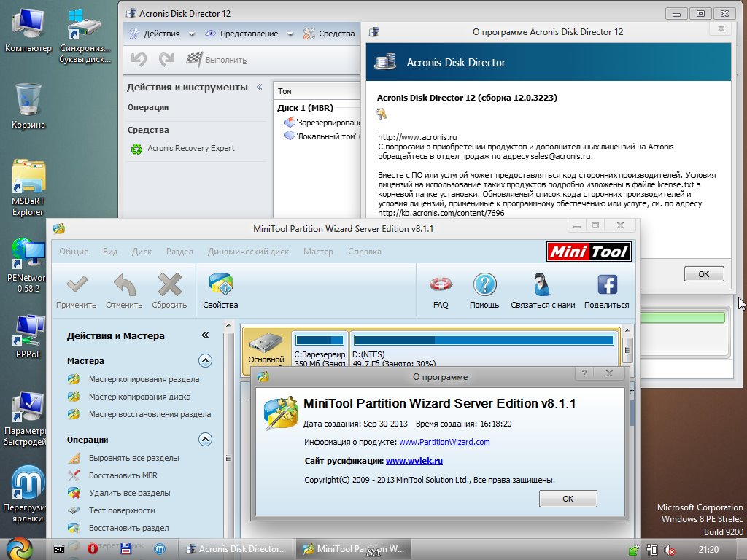Open the Синхронизация буквы дисков shortcut

pyautogui.click(x=85, y=36)
